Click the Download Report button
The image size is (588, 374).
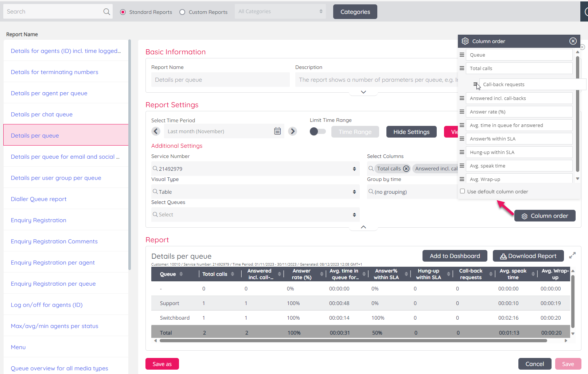coord(528,256)
